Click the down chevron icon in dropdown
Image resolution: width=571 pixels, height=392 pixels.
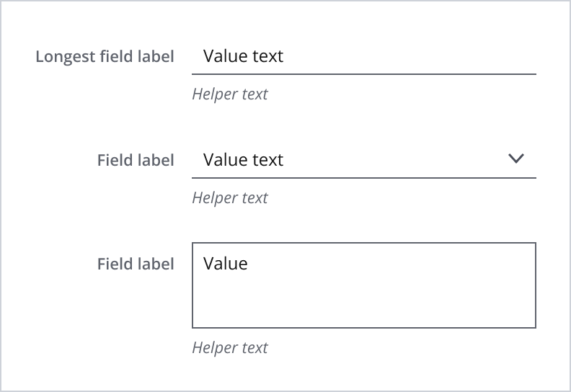[516, 159]
